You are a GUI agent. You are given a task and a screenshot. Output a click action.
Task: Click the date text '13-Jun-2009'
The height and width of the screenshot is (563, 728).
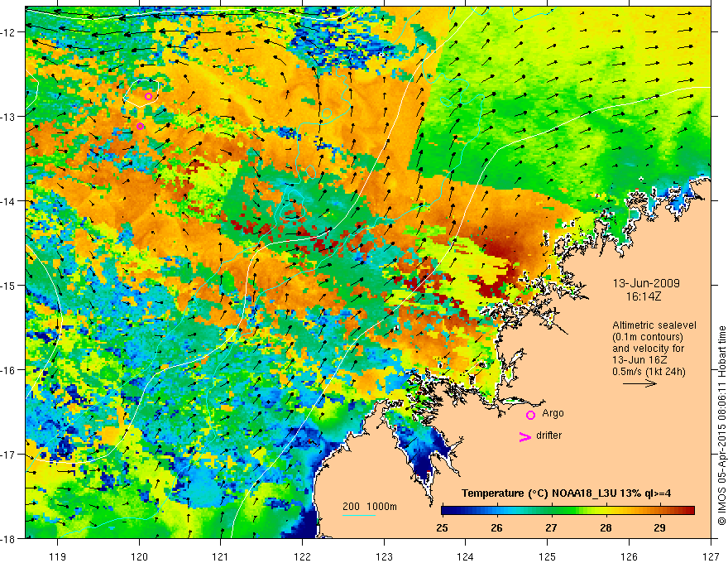(646, 283)
